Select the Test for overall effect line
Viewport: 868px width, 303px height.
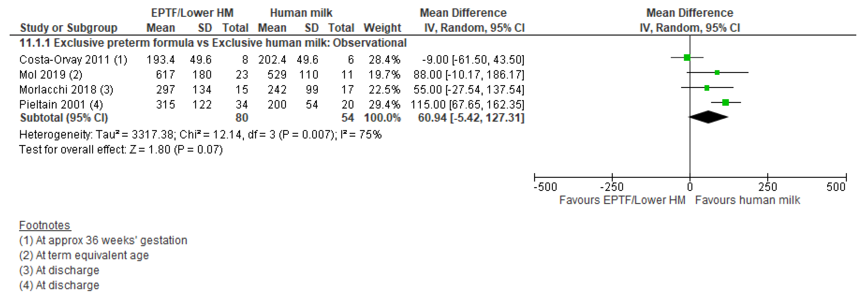(121, 149)
